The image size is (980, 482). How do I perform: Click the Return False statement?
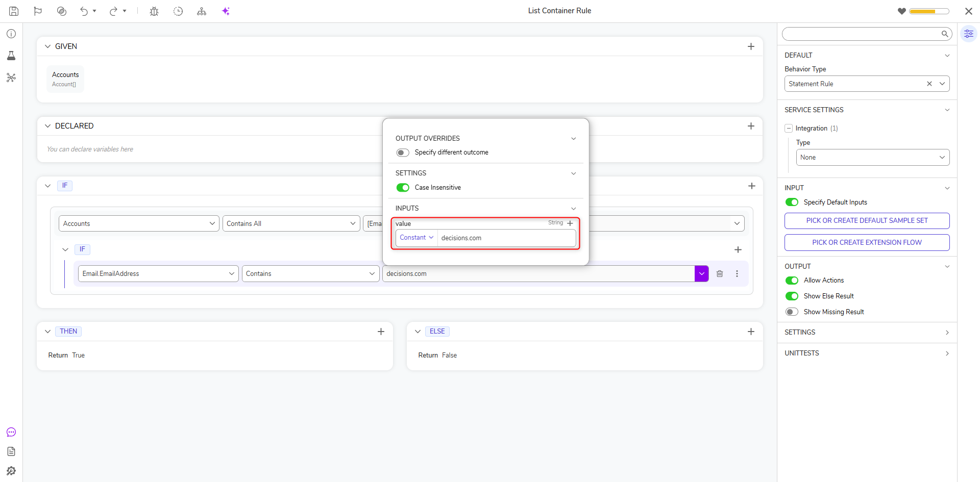437,356
